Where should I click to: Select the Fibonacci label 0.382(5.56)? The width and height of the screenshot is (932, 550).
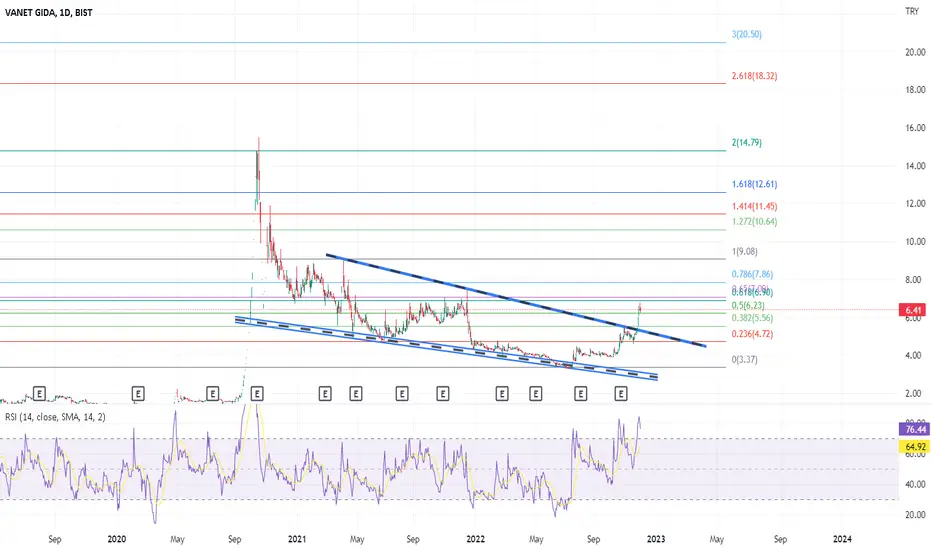752,318
